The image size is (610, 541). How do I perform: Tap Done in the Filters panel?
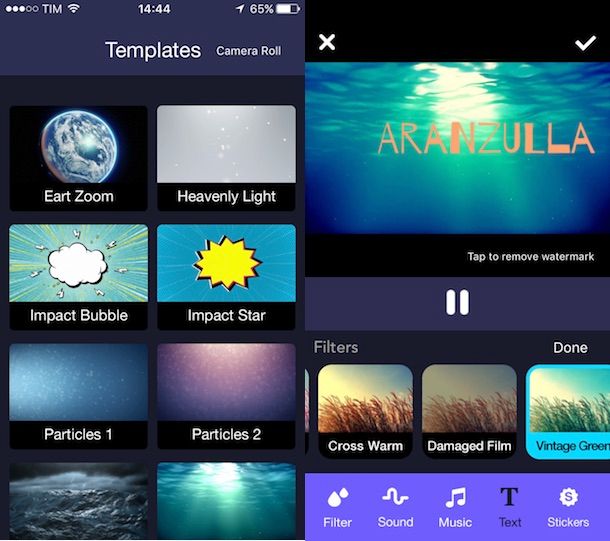pyautogui.click(x=570, y=347)
